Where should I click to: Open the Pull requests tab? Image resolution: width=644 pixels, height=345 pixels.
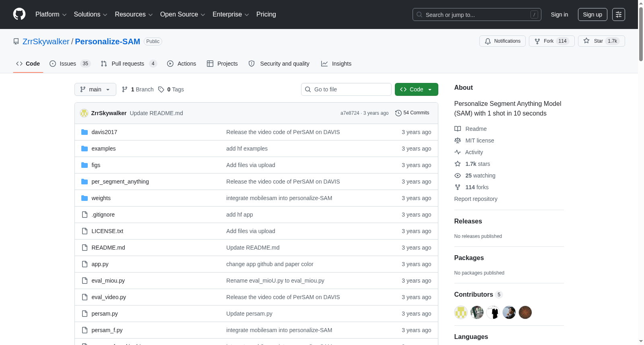(x=129, y=64)
